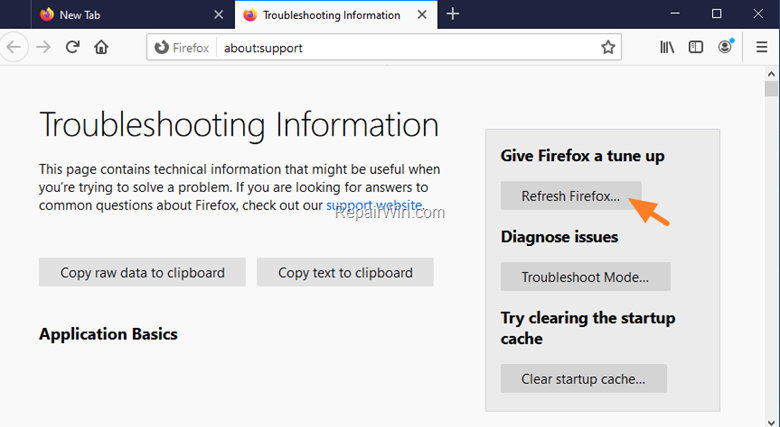Click the scrollbar down arrow
780x427 pixels.
pyautogui.click(x=771, y=422)
